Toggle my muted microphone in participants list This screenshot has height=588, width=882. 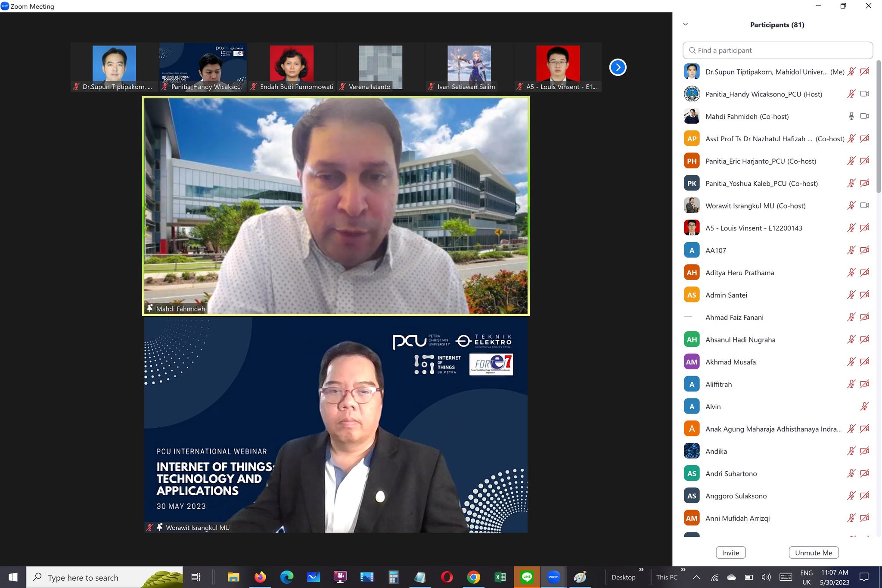(851, 72)
